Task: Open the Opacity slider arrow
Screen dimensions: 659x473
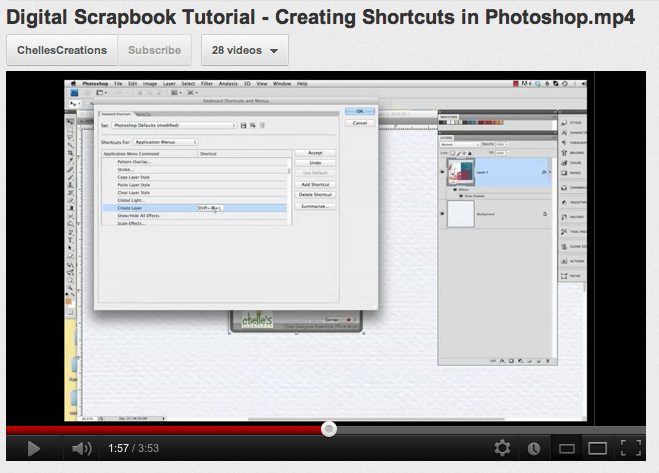Action: 508,144
